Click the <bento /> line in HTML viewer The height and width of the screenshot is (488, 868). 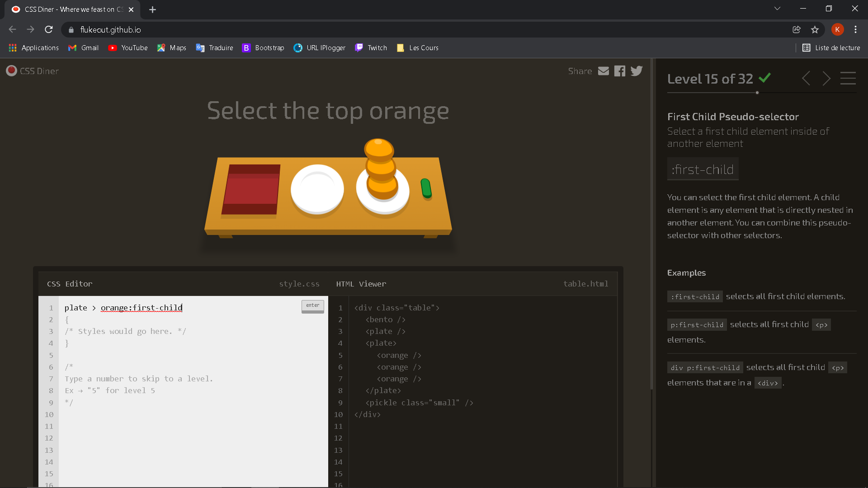coord(386,319)
